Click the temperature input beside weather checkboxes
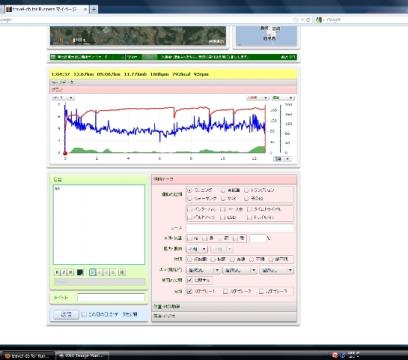The image size is (408, 360). (258, 238)
